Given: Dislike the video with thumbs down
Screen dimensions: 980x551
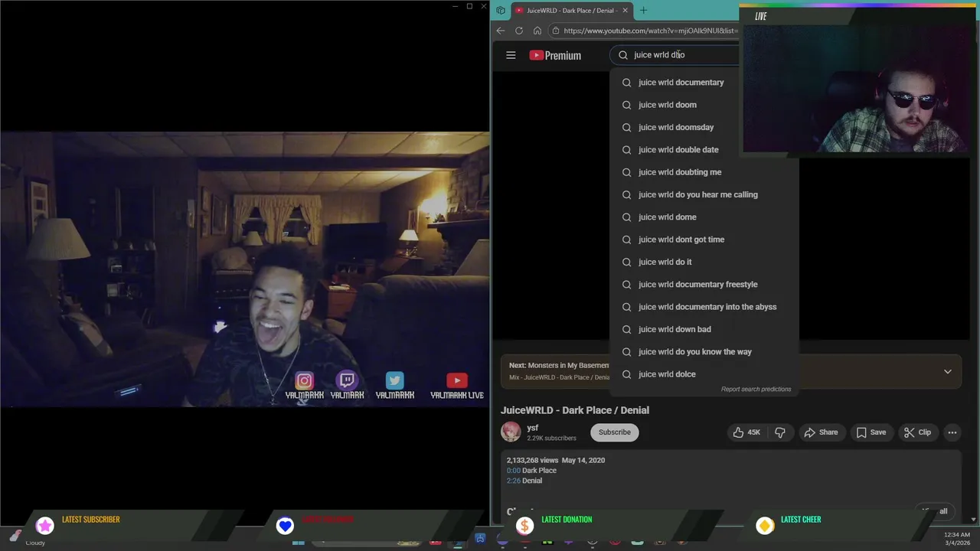Looking at the screenshot, I should (x=780, y=432).
